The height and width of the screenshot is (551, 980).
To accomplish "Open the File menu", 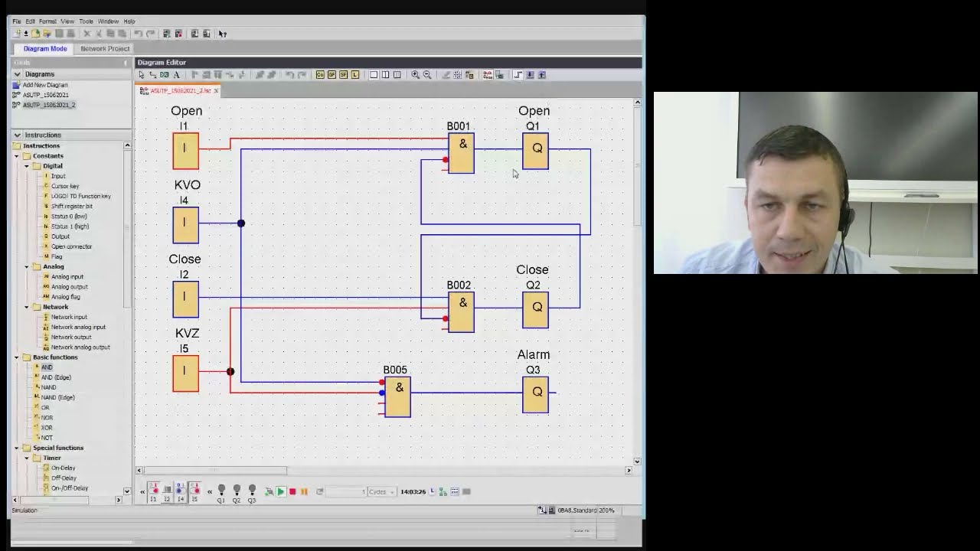I will pyautogui.click(x=17, y=21).
